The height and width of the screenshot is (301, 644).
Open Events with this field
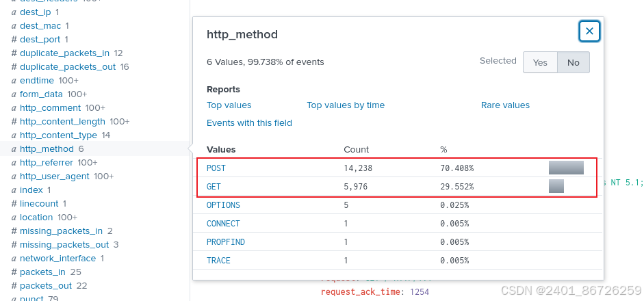click(249, 122)
